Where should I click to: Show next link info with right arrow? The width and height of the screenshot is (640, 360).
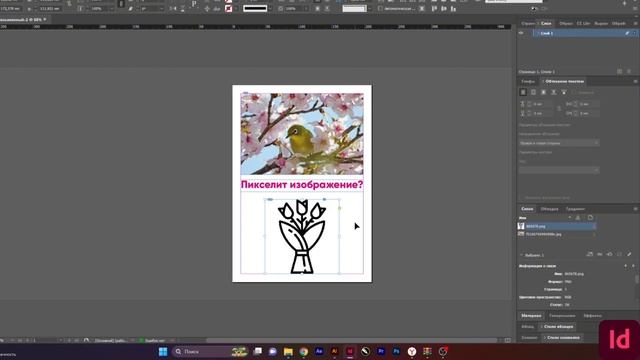click(x=633, y=266)
